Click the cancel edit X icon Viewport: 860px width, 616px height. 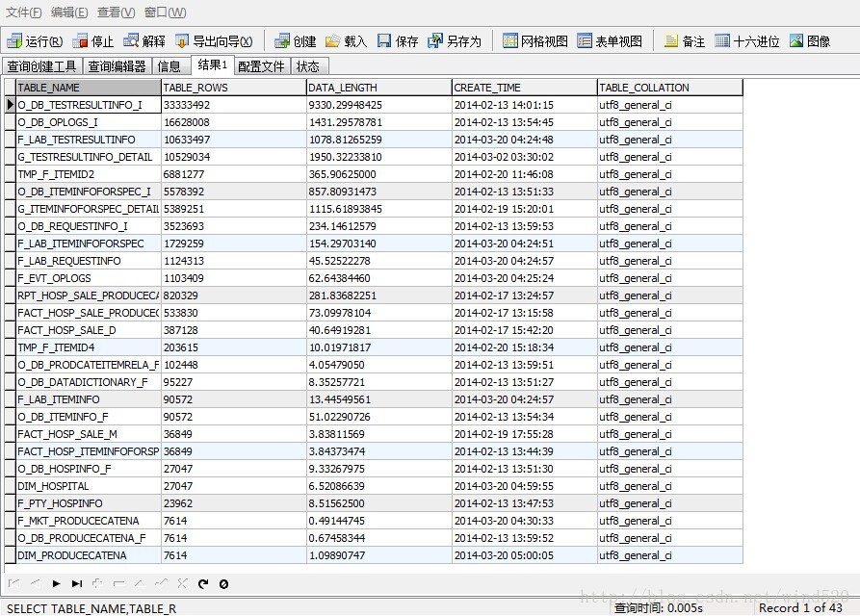pyautogui.click(x=182, y=583)
